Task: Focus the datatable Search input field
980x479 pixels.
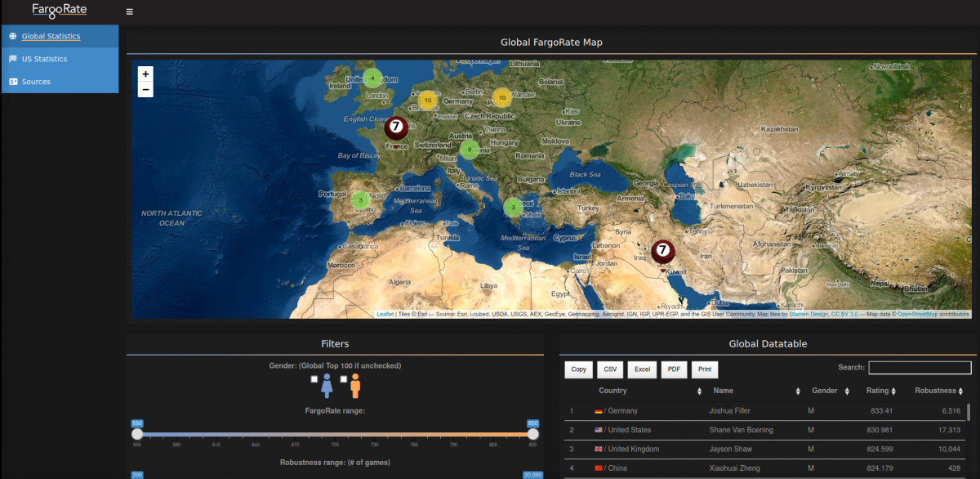Action: tap(920, 368)
